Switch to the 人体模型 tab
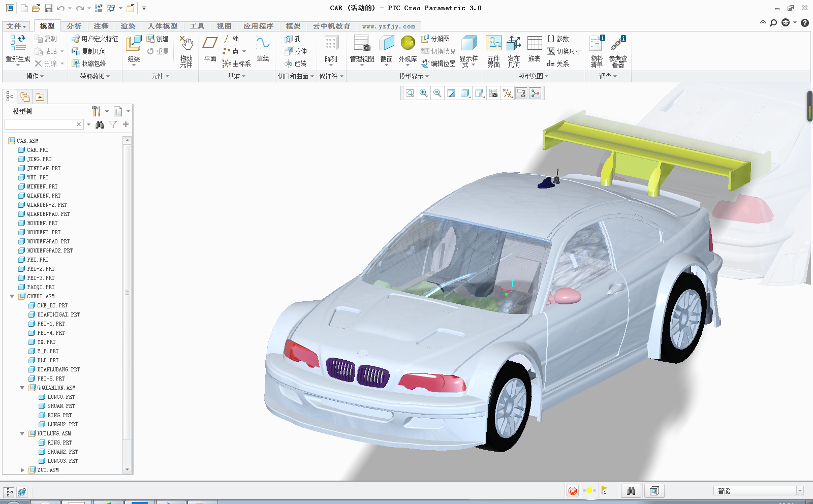The width and height of the screenshot is (813, 504). pos(163,26)
